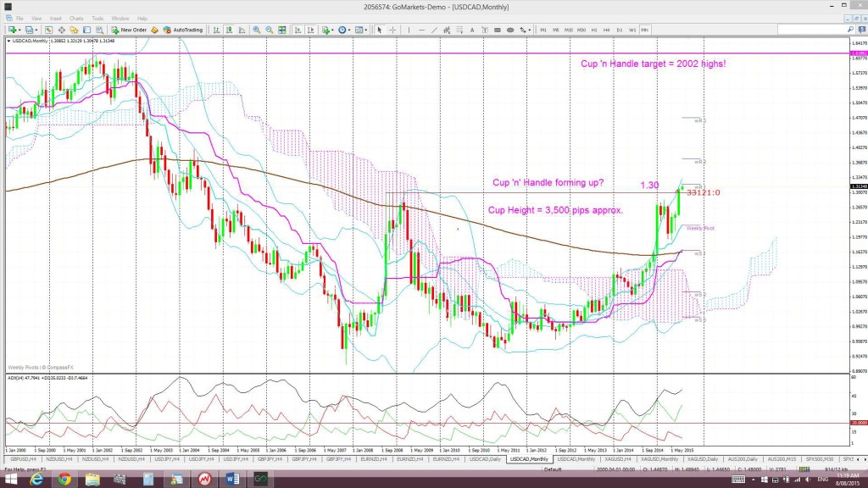Image resolution: width=868 pixels, height=488 pixels.
Task: Select the crosshair tool
Action: coord(392,30)
